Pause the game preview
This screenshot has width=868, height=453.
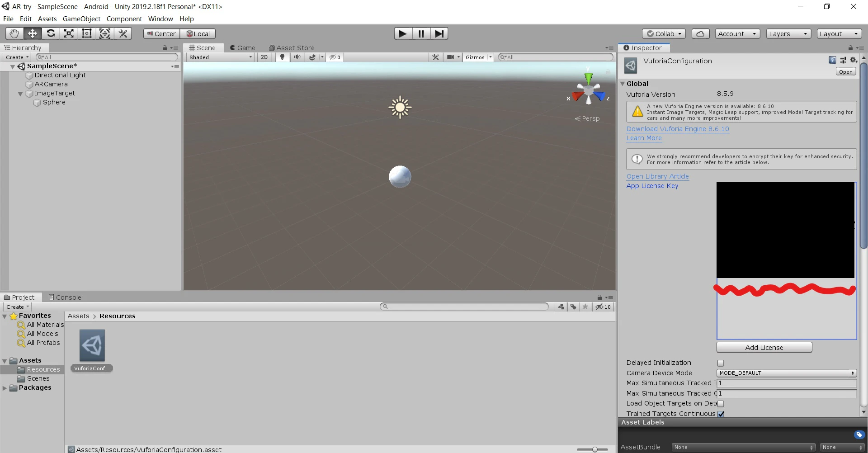click(421, 33)
